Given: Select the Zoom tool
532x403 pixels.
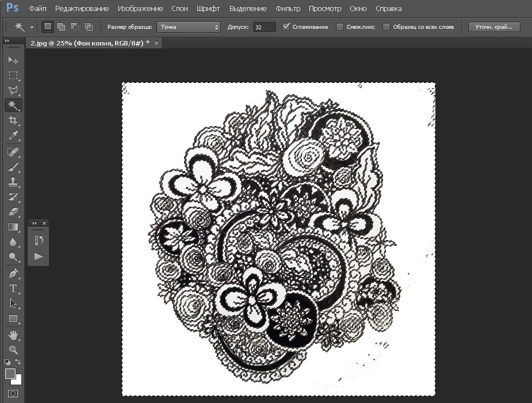Looking at the screenshot, I should click(x=13, y=349).
